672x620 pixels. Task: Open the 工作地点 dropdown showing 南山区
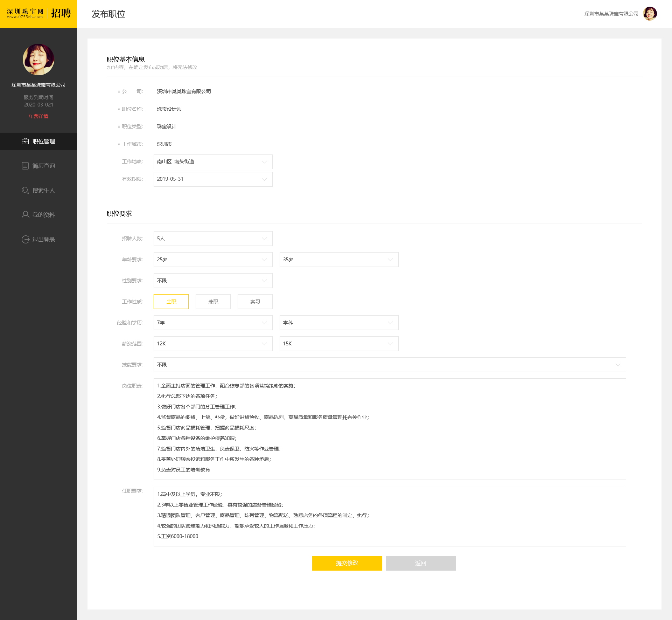[x=213, y=161]
